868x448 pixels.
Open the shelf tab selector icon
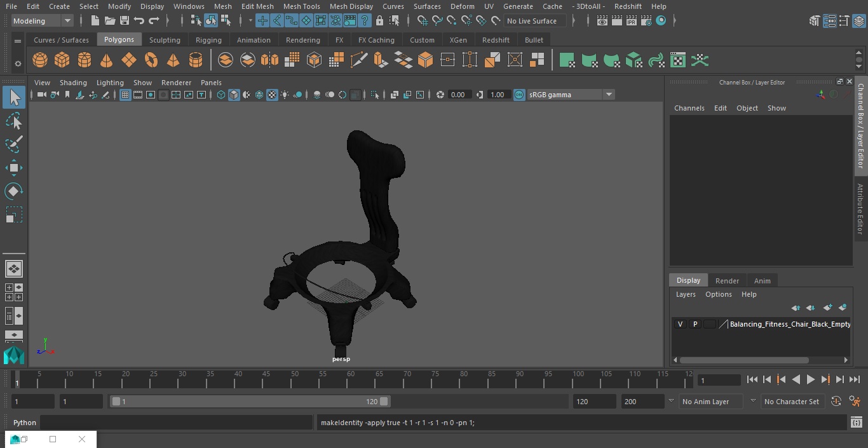(x=18, y=41)
